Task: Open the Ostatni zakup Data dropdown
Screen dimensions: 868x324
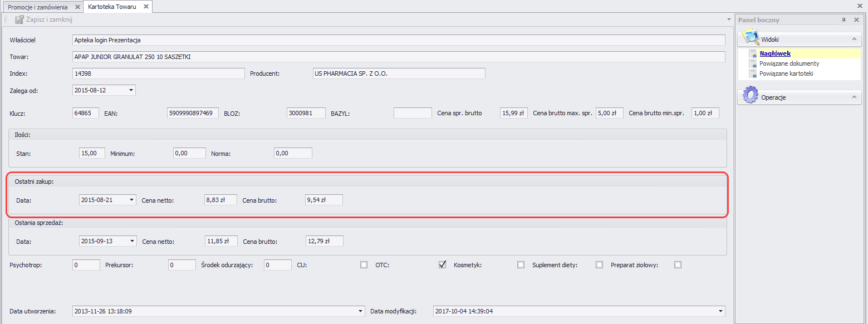Action: click(131, 200)
